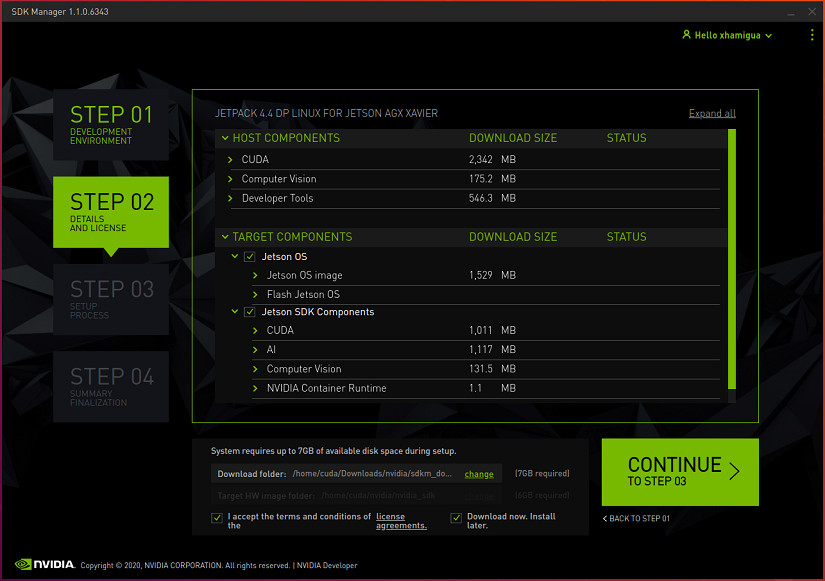Image resolution: width=825 pixels, height=581 pixels.
Task: Click the green components list scrollbar
Action: (731, 259)
